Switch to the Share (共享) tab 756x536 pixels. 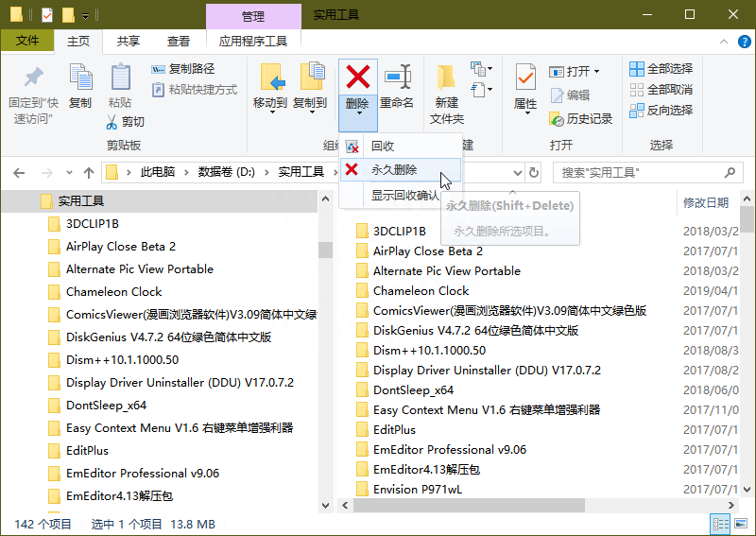tap(129, 42)
